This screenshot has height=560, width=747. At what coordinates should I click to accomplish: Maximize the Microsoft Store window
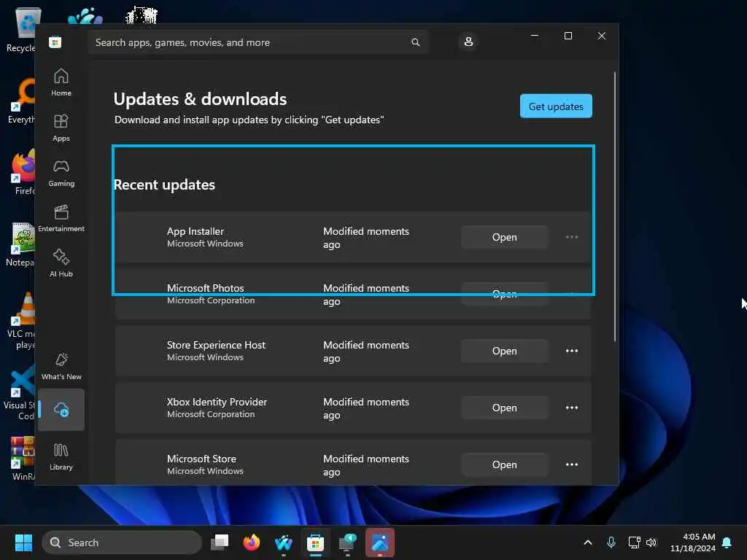coord(568,36)
